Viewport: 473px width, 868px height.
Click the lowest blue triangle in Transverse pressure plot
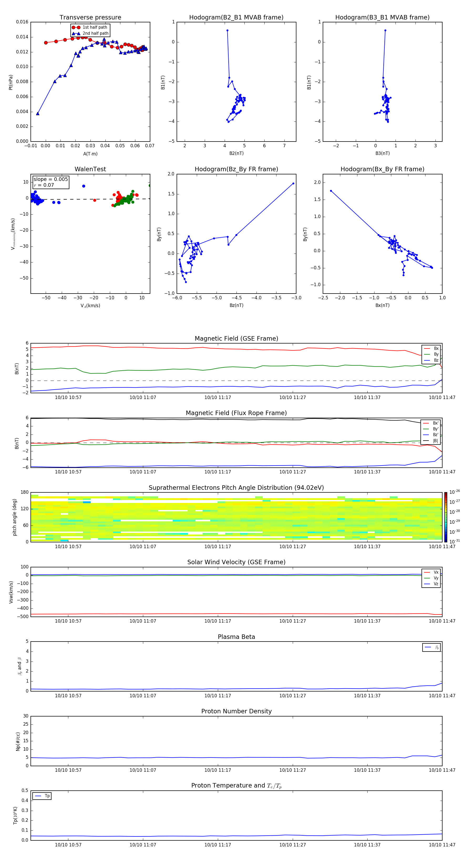[x=38, y=114]
